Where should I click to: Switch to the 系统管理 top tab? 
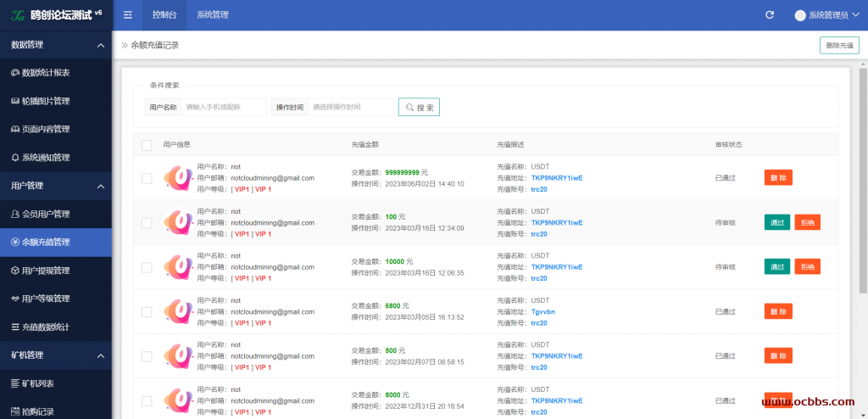click(213, 15)
